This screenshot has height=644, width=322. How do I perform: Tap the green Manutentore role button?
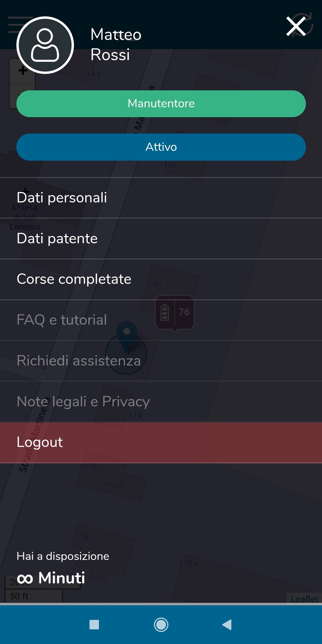point(161,104)
